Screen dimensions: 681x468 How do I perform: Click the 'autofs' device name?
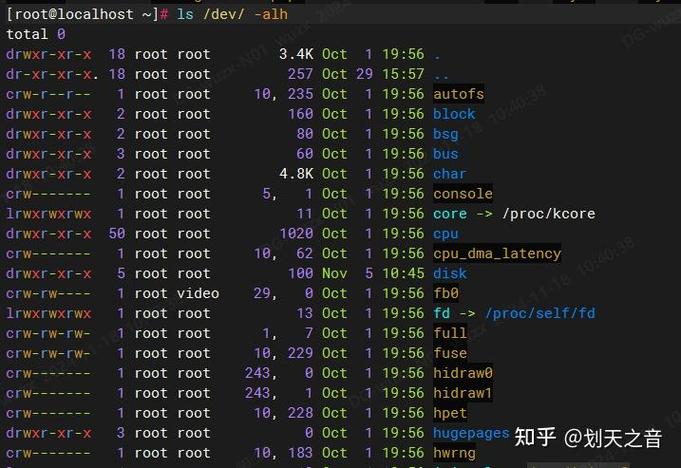point(458,94)
